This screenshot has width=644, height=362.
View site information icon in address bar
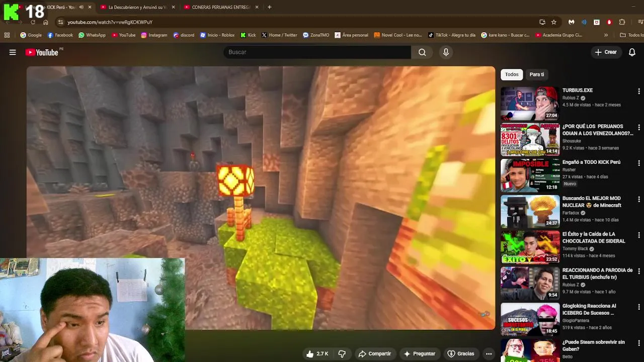[60, 22]
